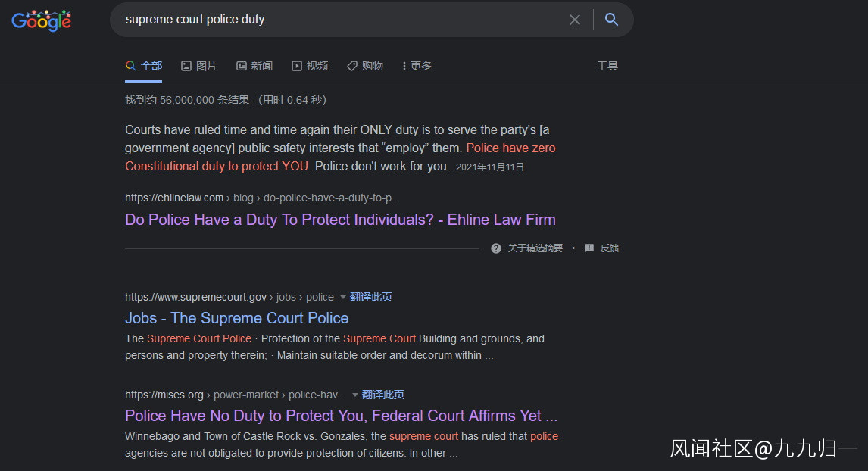Open Police Have No Duty to Protect You result
This screenshot has height=471, width=868.
click(x=341, y=416)
